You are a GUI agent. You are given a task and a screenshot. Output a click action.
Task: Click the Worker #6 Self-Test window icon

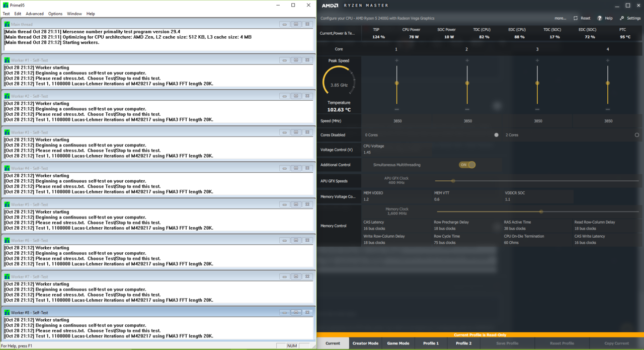pyautogui.click(x=7, y=241)
